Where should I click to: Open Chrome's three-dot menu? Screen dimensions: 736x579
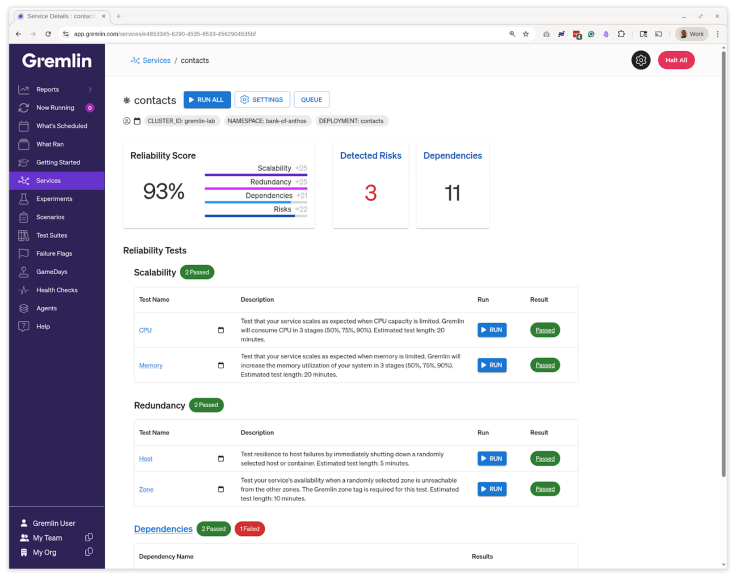[716, 33]
